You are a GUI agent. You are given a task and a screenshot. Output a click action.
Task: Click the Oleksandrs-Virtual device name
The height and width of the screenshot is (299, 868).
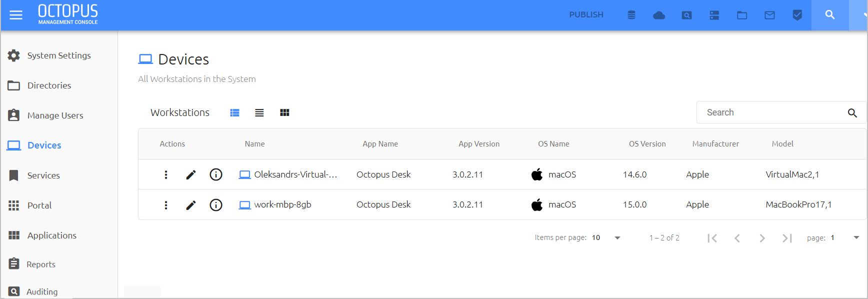[x=295, y=174]
